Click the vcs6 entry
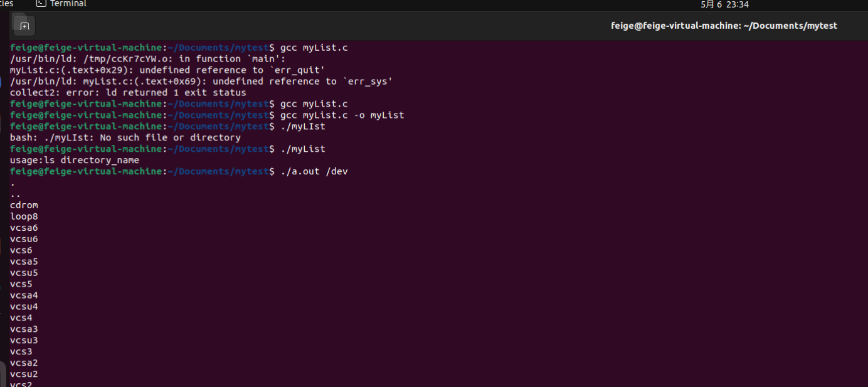 [x=21, y=251]
